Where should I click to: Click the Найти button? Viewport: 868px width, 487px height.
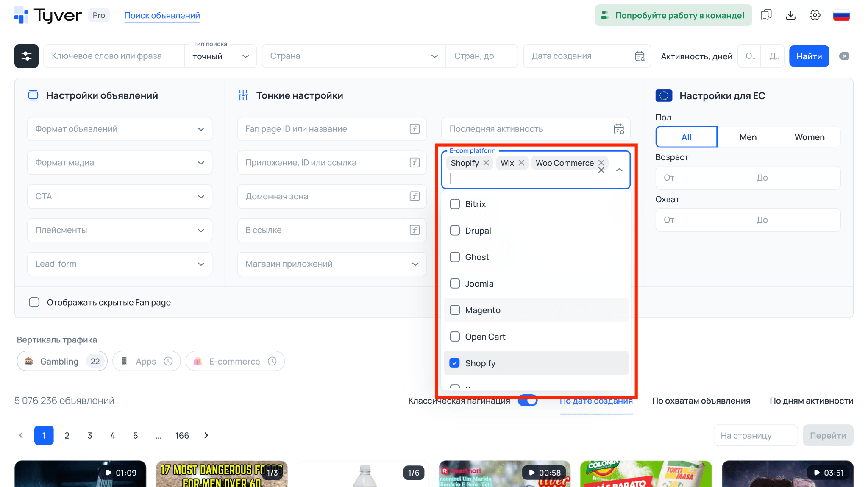click(x=809, y=56)
